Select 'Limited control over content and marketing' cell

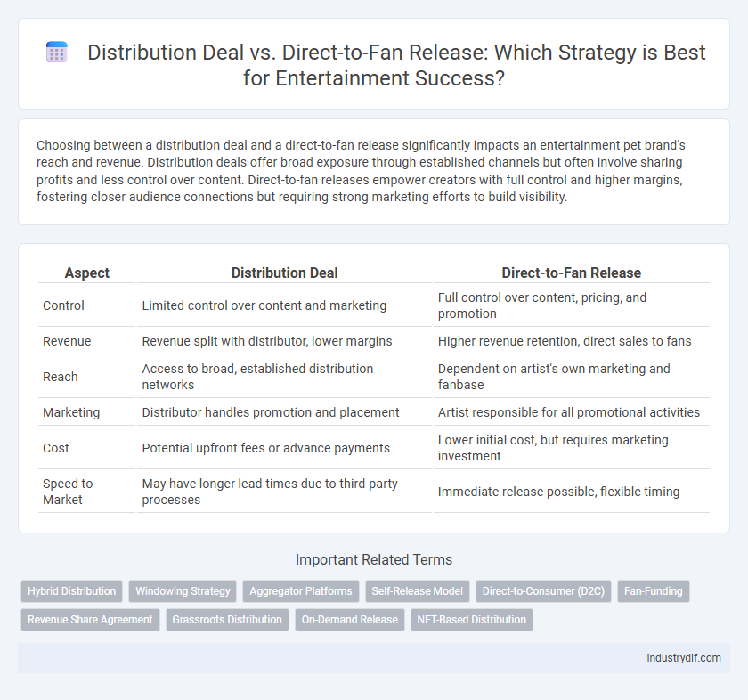point(284,305)
